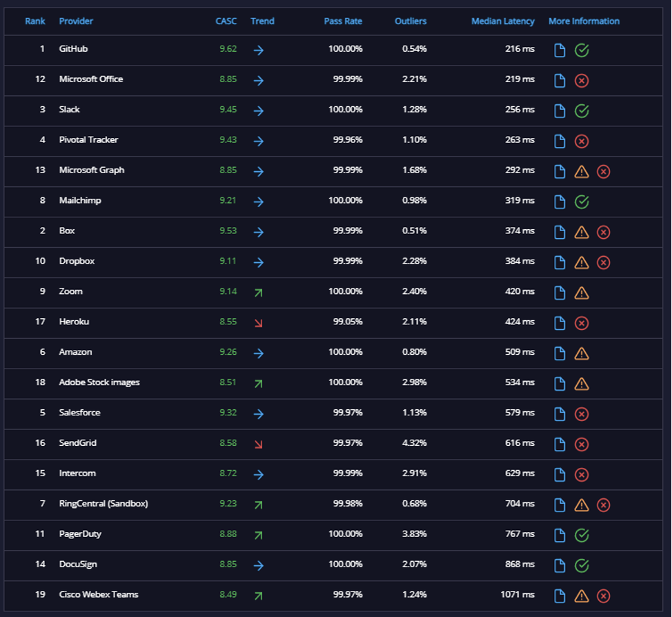The width and height of the screenshot is (672, 617).
Task: Click the 0.51% outliers value for Box
Action: coord(415,231)
